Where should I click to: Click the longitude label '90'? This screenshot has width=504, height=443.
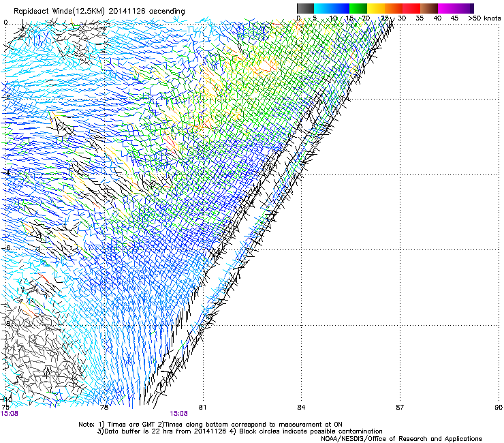499,408
